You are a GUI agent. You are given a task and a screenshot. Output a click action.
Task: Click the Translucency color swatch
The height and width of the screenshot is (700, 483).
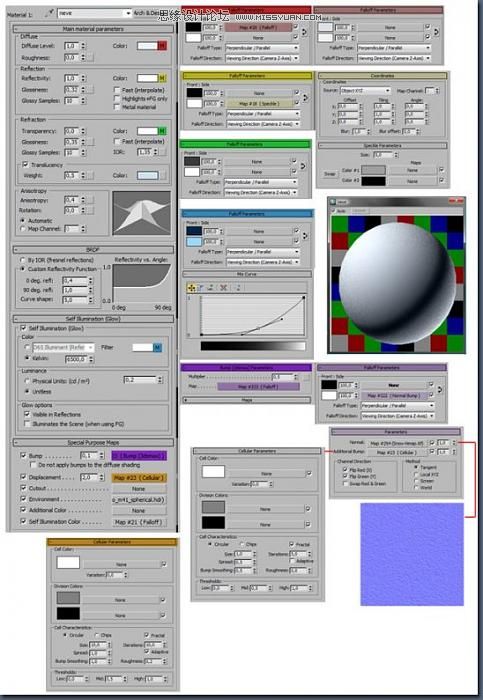point(148,175)
